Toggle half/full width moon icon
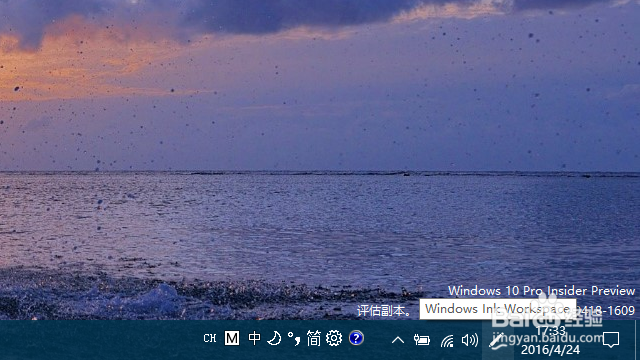Viewport: 640px width, 360px height. tap(274, 338)
